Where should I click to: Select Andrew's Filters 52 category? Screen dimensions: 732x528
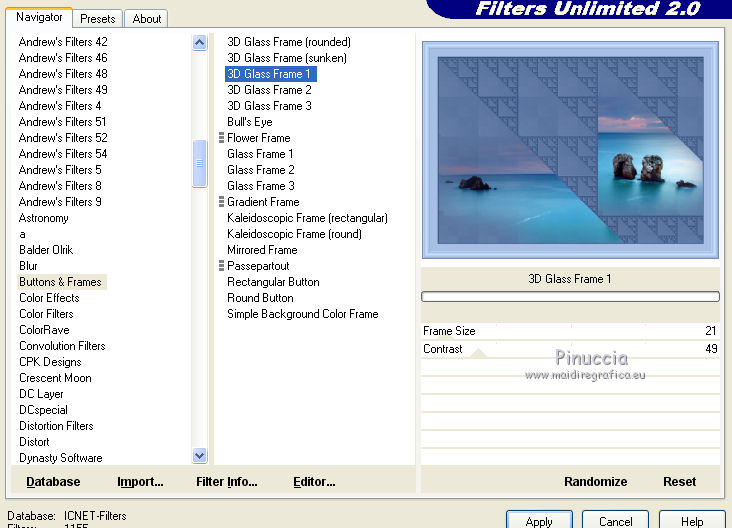[x=63, y=138]
